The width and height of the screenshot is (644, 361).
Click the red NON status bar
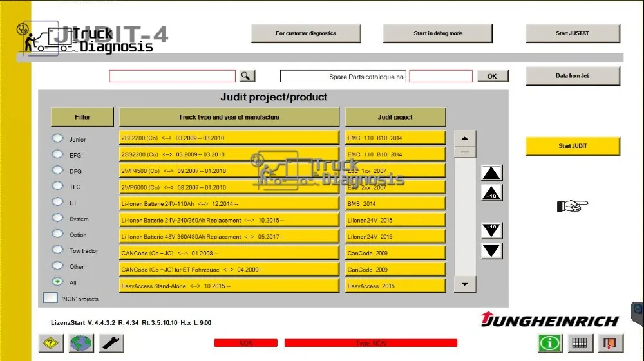tap(246, 343)
